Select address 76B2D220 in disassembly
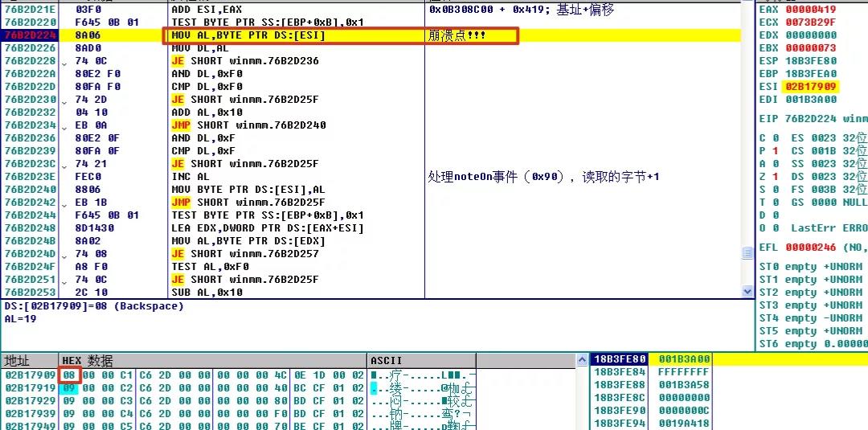The width and height of the screenshot is (868, 430). click(31, 23)
